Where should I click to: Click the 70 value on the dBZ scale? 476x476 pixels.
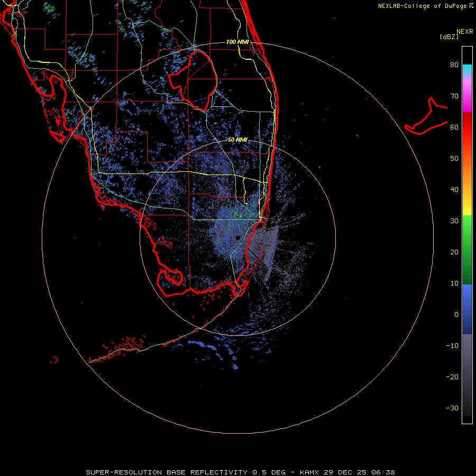coord(454,96)
